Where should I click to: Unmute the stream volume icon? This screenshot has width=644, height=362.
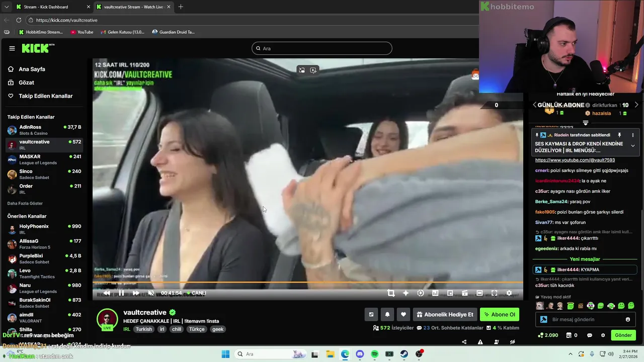coord(151,293)
